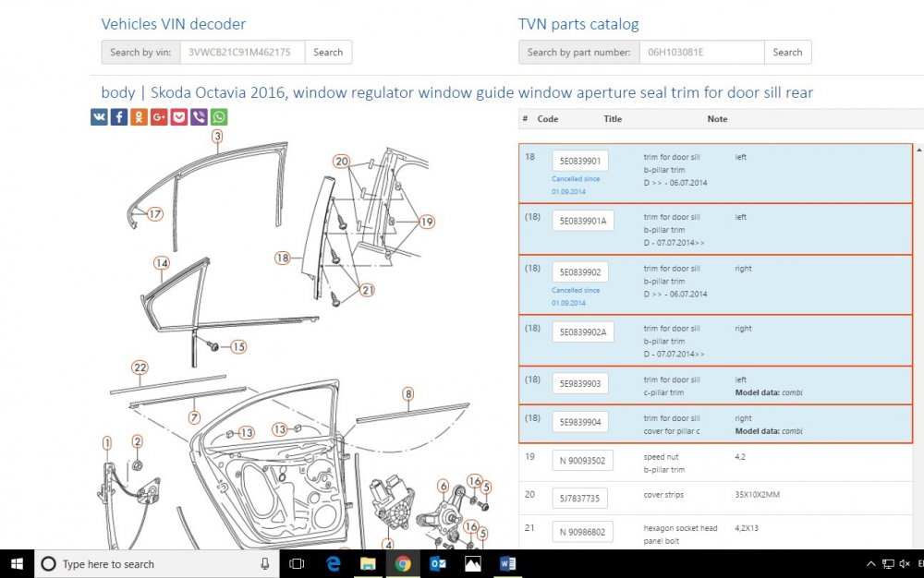The width and height of the screenshot is (924, 578).
Task: Click the Type here to search box
Action: (156, 564)
